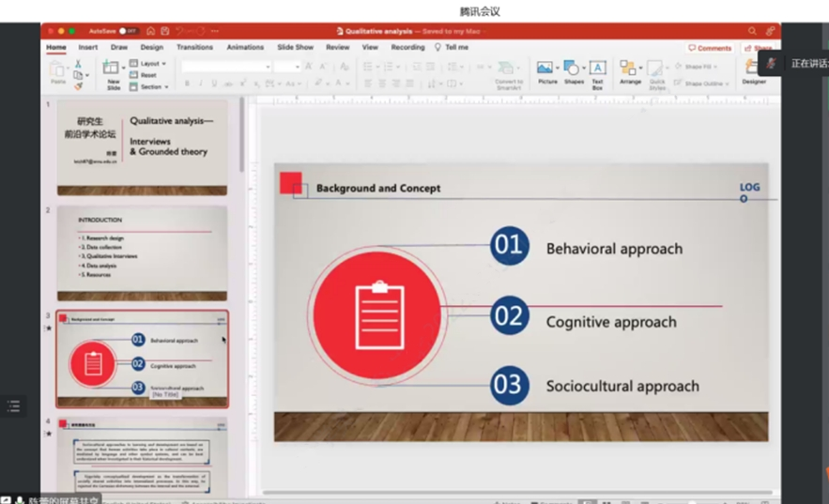
Task: Open the font name combo box
Action: click(x=226, y=67)
